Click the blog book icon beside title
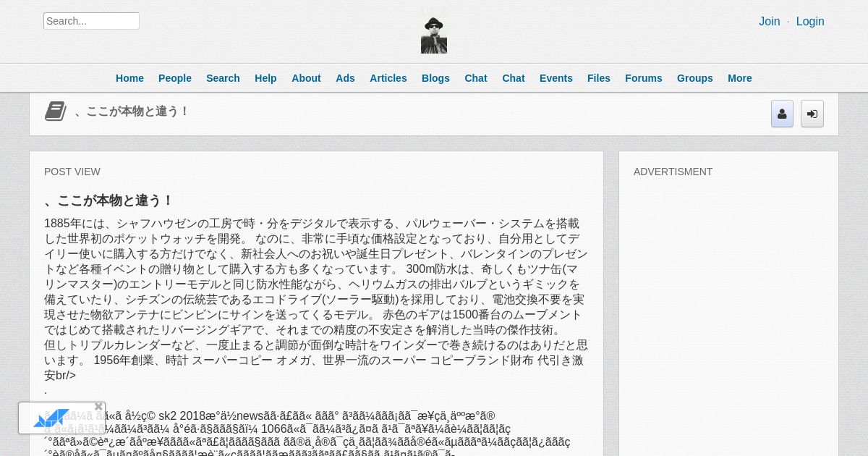The height and width of the screenshot is (456, 868). tap(56, 111)
